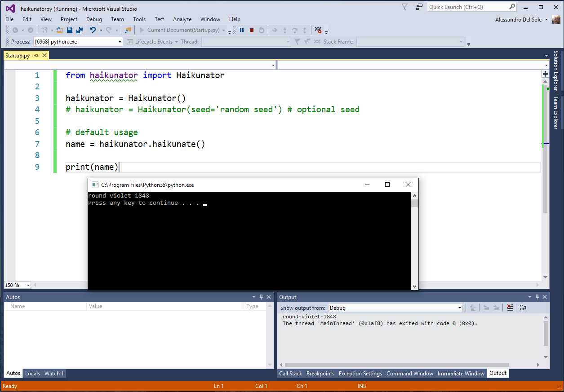Screen dimensions: 564x392
Task: Open the Process combo box dropdown
Action: (120, 41)
